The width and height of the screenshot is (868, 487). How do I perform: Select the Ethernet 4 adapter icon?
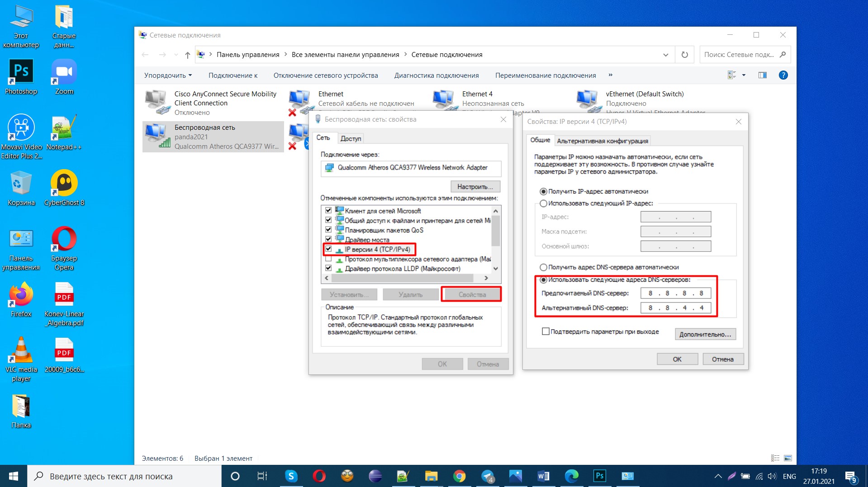click(x=444, y=100)
